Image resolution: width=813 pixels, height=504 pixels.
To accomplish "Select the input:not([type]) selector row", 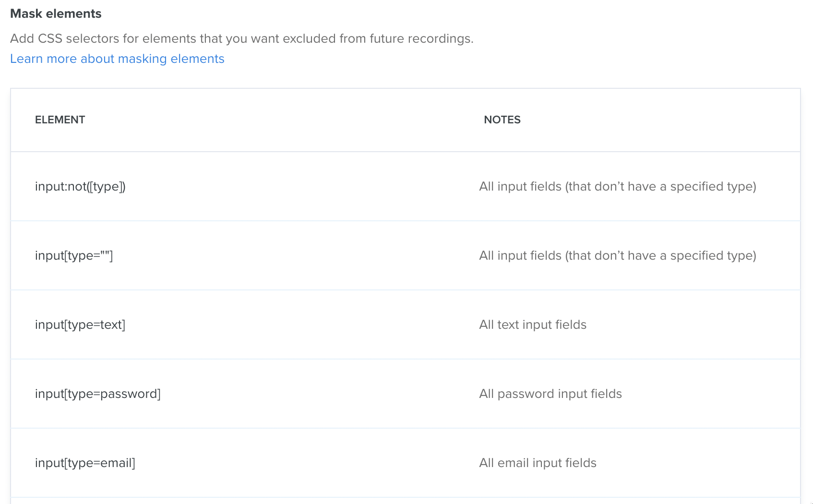I will click(406, 186).
